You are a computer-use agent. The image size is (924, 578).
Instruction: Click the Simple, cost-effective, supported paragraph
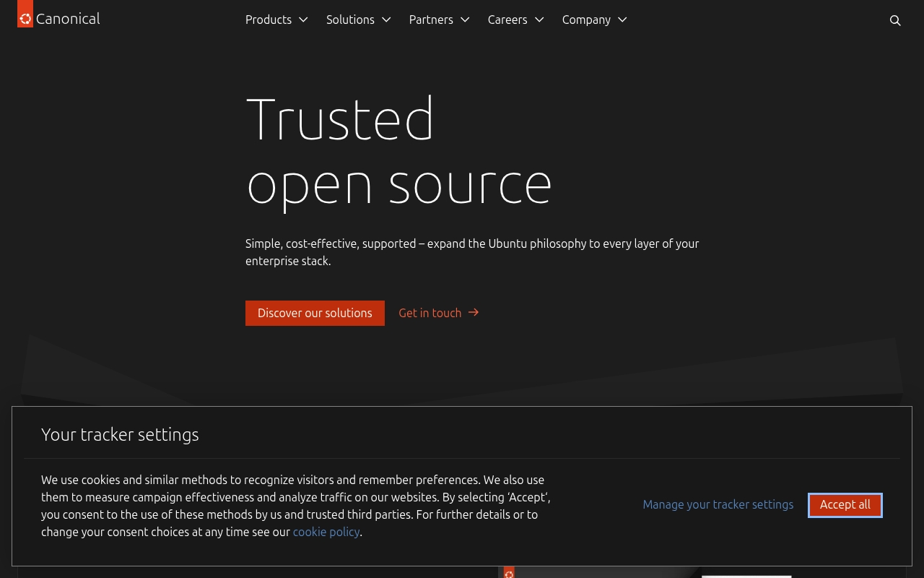472,252
